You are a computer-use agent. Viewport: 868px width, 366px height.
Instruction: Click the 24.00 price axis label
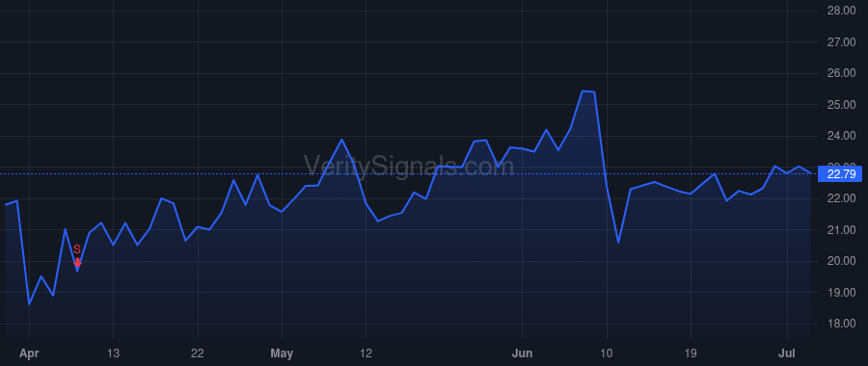click(840, 136)
